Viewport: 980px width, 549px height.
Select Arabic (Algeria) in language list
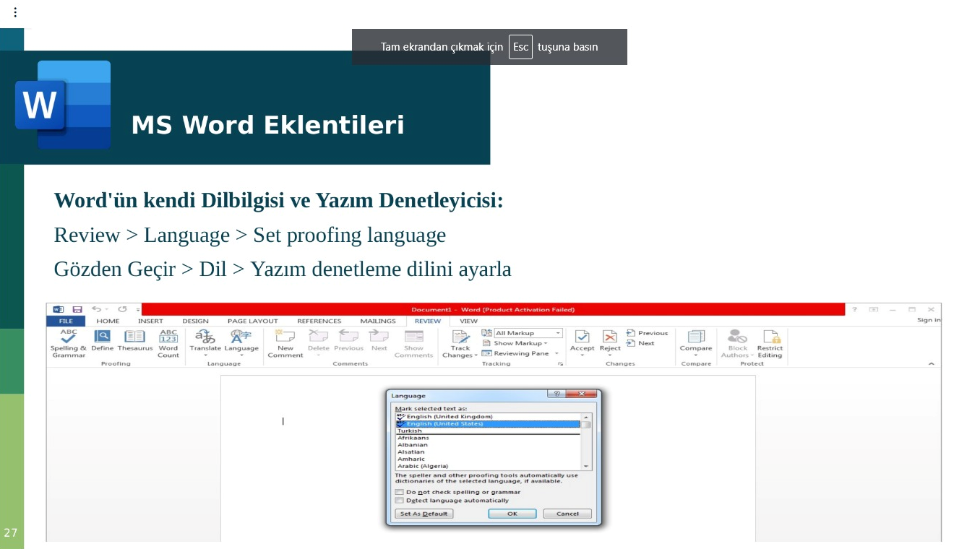click(488, 466)
